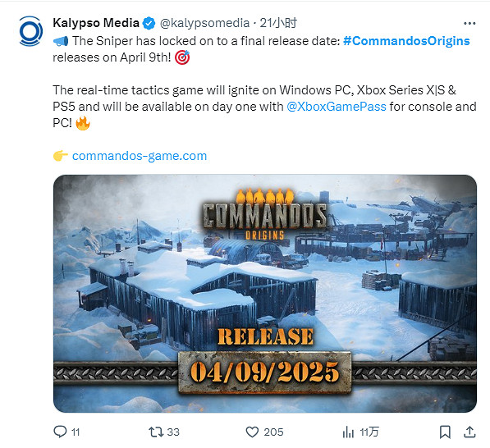The height and width of the screenshot is (448, 490).
Task: Click the reply count 11
Action: click(x=76, y=432)
